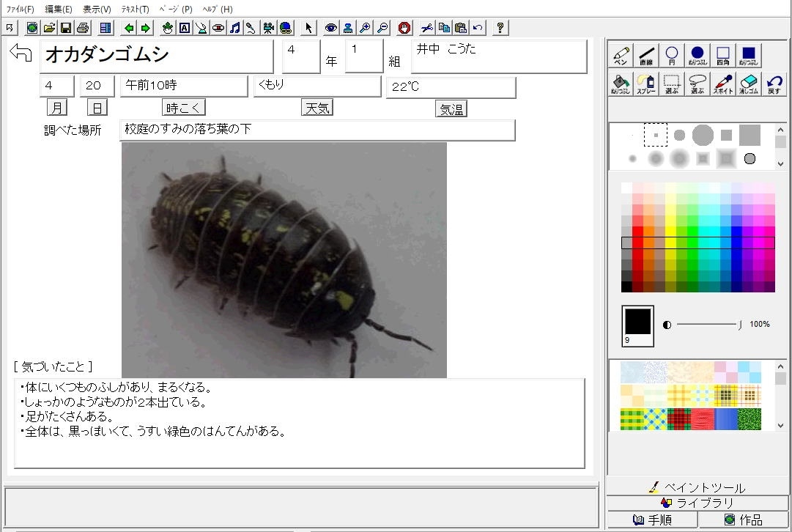Open the 編集(E) menu
The width and height of the screenshot is (792, 532).
59,9
